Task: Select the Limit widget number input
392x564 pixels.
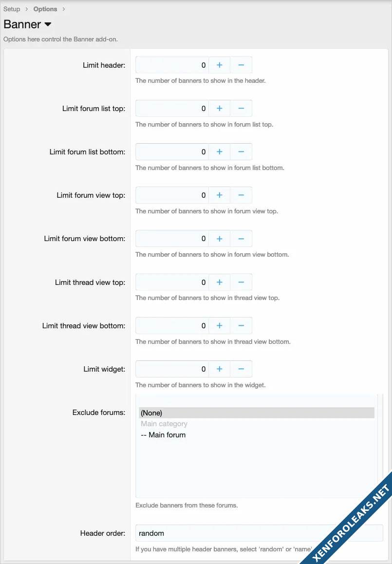Action: [x=172, y=369]
